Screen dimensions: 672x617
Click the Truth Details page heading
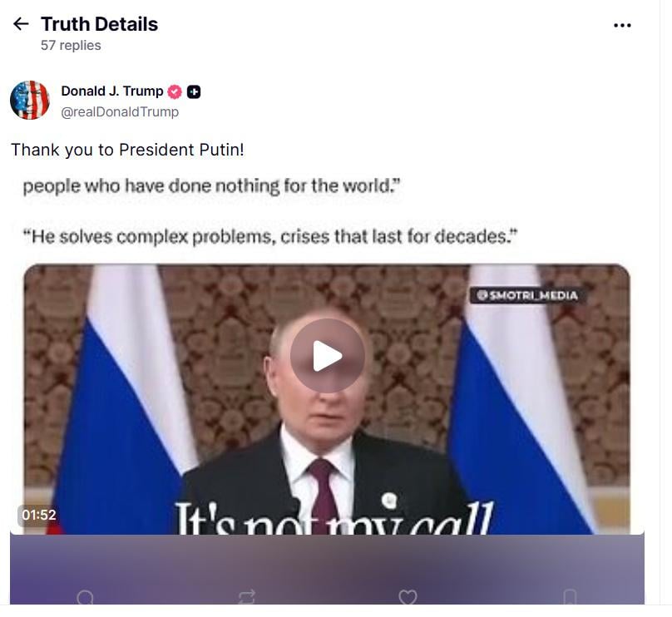click(x=100, y=24)
